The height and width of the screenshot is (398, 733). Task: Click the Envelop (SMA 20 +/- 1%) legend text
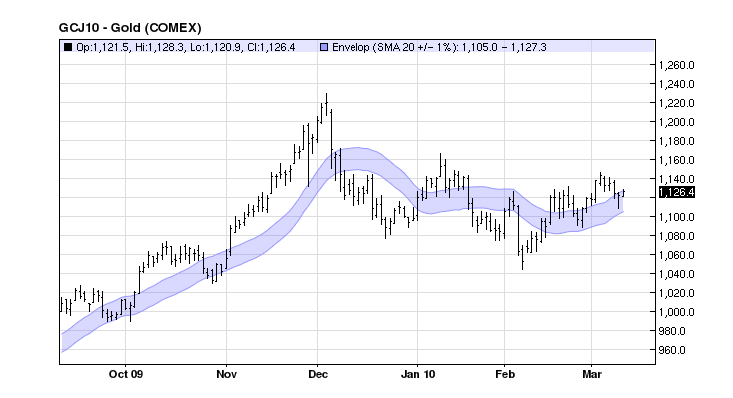pos(439,47)
